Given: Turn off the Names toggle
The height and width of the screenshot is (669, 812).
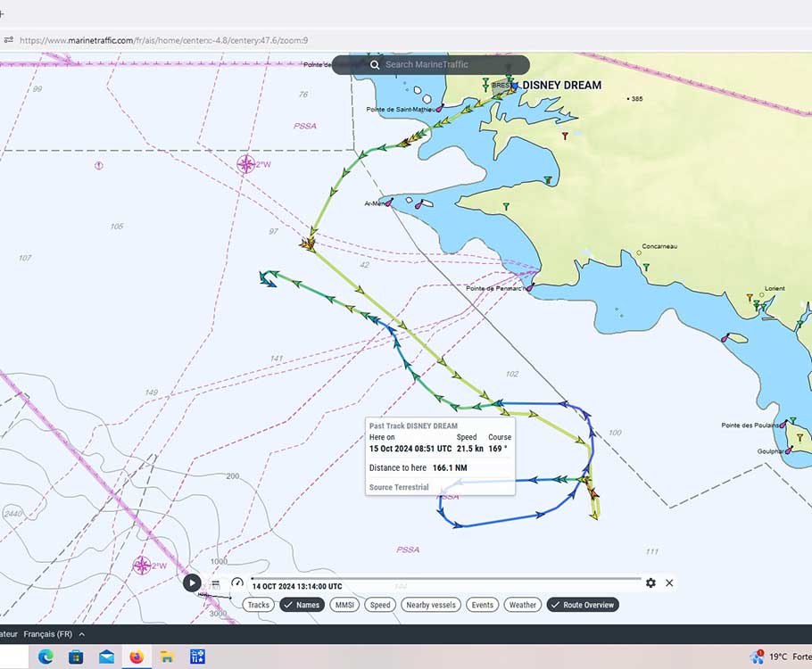Looking at the screenshot, I should point(302,605).
